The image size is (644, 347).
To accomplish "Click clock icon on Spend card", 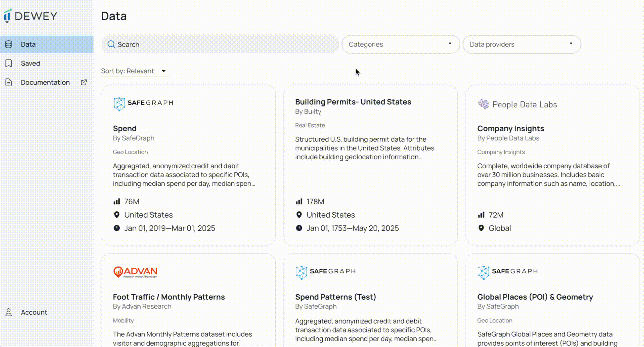I will tap(117, 228).
